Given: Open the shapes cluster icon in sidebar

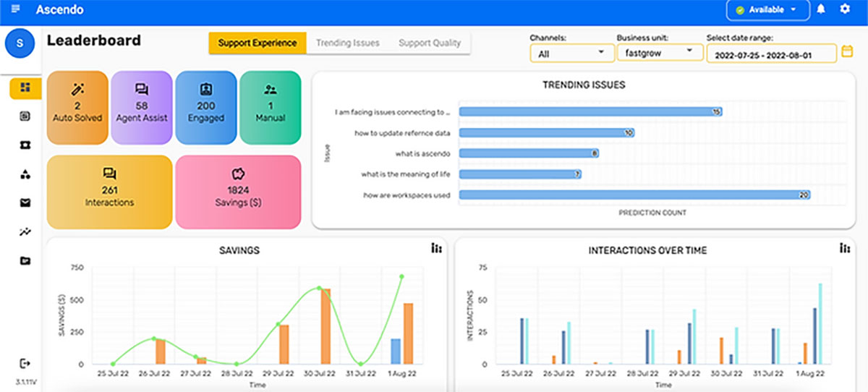Looking at the screenshot, I should pos(25,174).
